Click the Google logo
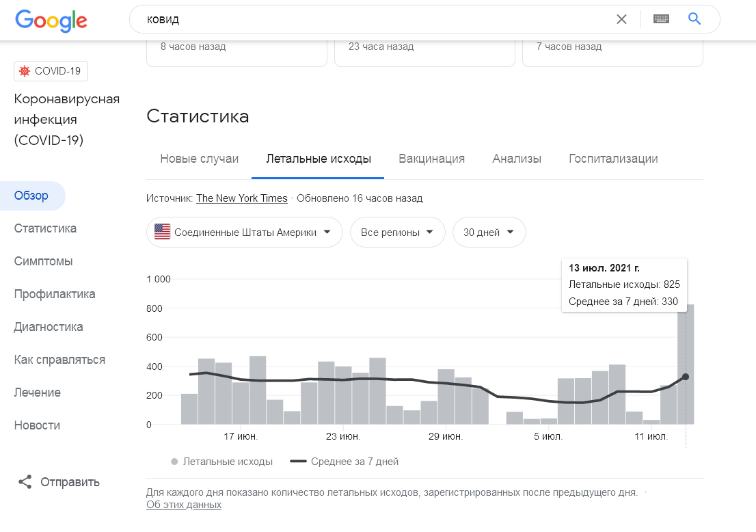 pyautogui.click(x=51, y=20)
